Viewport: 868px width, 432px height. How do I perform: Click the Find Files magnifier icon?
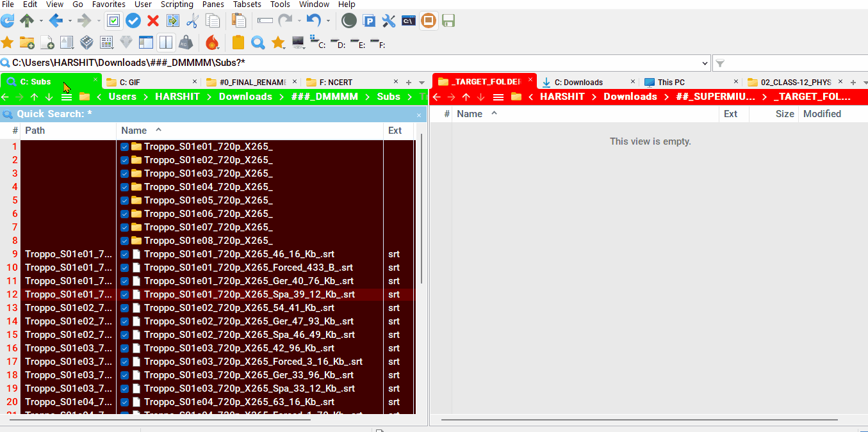point(258,43)
